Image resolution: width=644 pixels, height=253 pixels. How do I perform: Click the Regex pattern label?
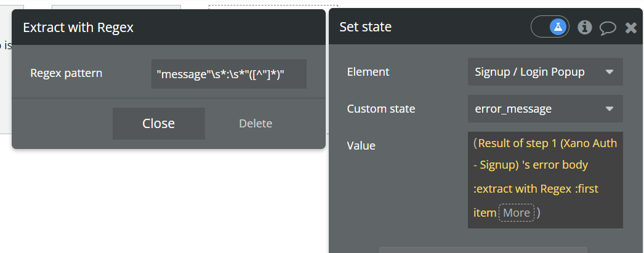pyautogui.click(x=66, y=74)
